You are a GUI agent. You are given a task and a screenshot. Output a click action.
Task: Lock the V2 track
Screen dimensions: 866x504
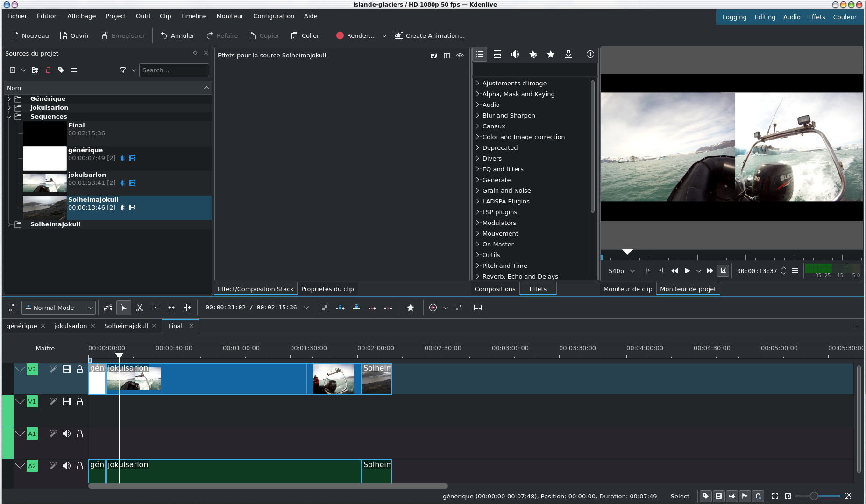(80, 370)
